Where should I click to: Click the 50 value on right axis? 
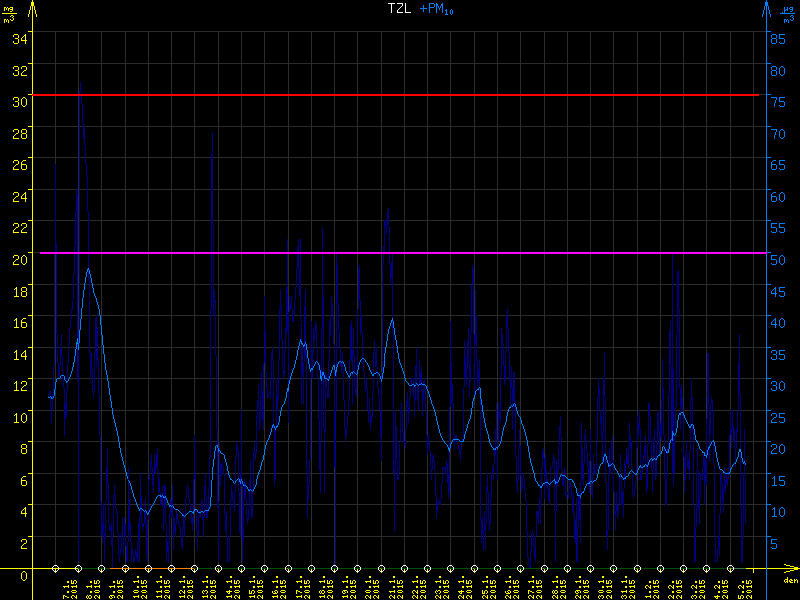point(778,259)
